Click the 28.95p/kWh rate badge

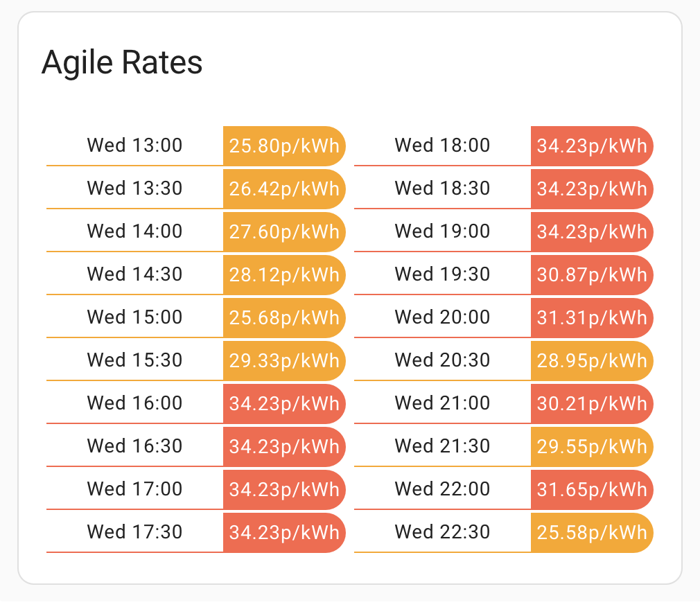click(x=592, y=361)
